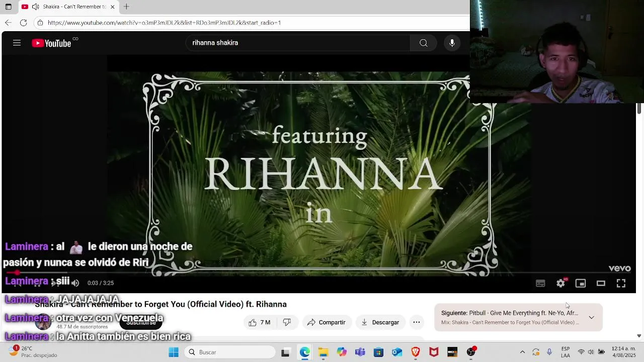Open Brave browser from taskbar
This screenshot has width=644, height=362.
416,352
